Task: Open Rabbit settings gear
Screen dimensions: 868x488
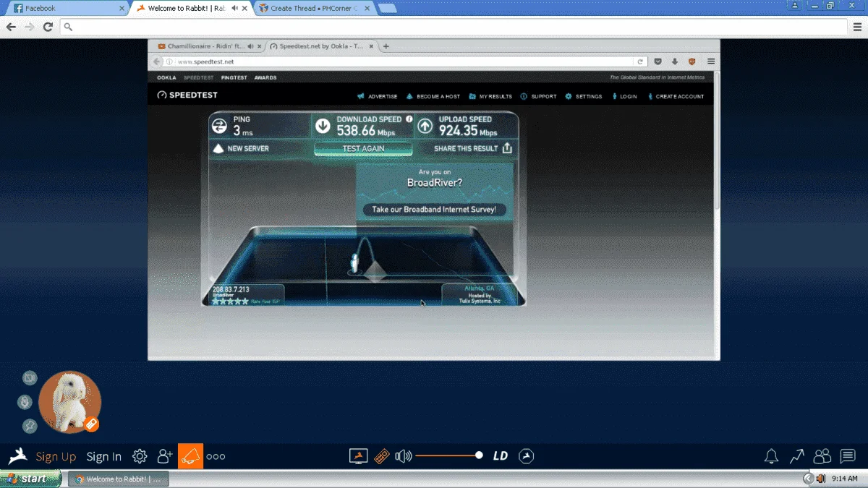Action: [x=140, y=456]
